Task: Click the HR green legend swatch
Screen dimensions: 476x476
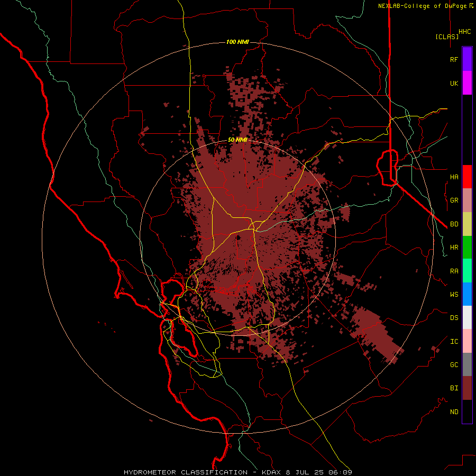Action: click(467, 247)
